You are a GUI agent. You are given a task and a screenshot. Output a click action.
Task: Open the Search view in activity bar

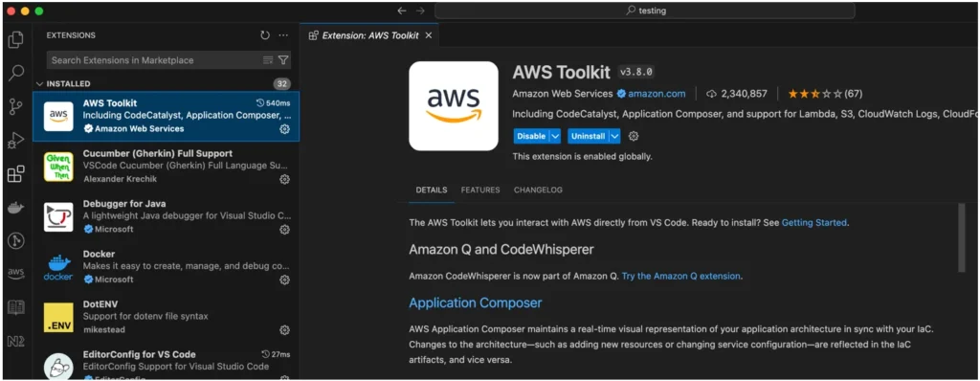[15, 73]
